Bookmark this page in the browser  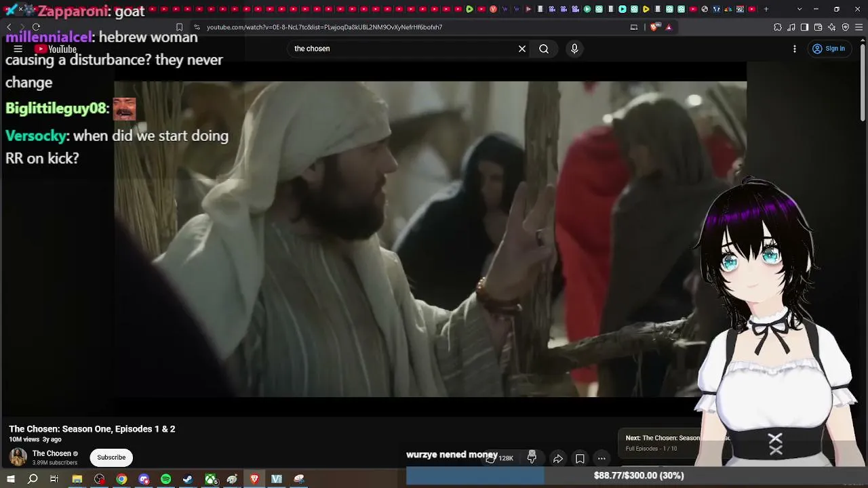(x=179, y=27)
